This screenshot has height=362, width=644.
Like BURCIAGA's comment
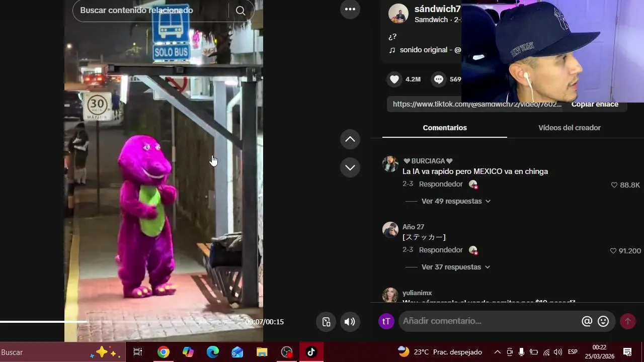click(614, 185)
